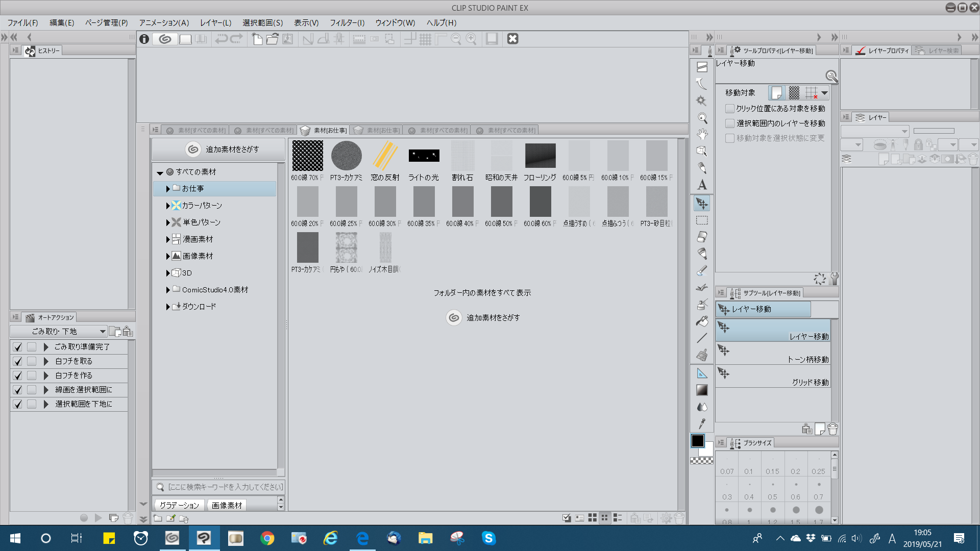
Task: Open the ファイル(F) menu
Action: pyautogui.click(x=22, y=23)
